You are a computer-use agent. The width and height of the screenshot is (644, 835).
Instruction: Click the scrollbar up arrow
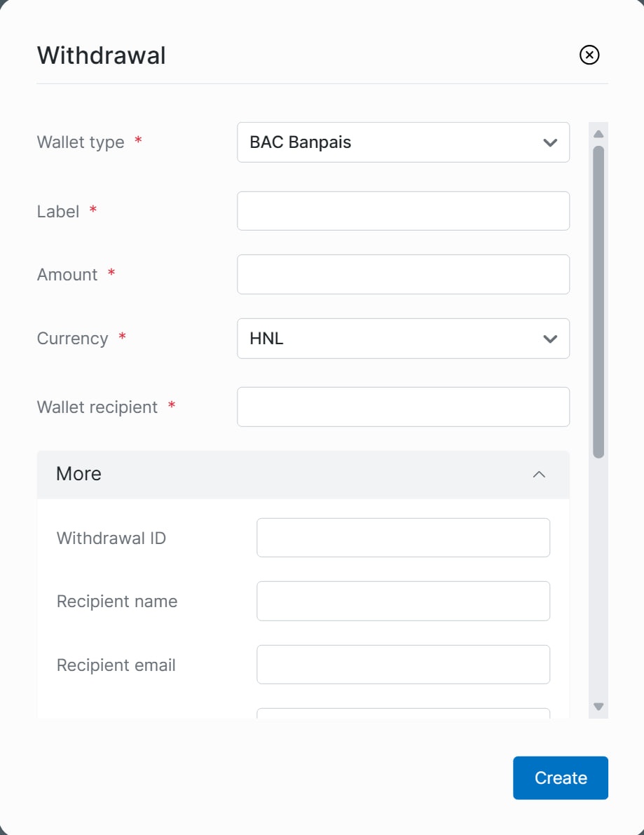pos(598,134)
